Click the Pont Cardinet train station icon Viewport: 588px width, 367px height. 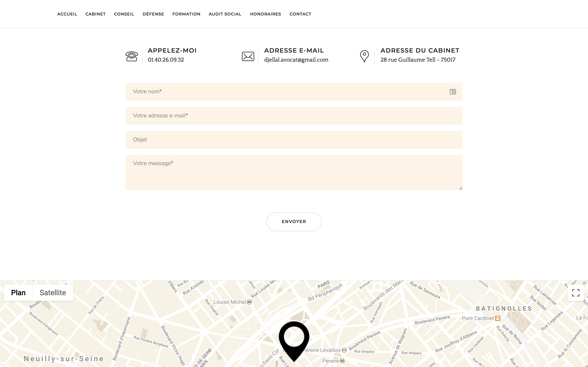click(x=498, y=318)
